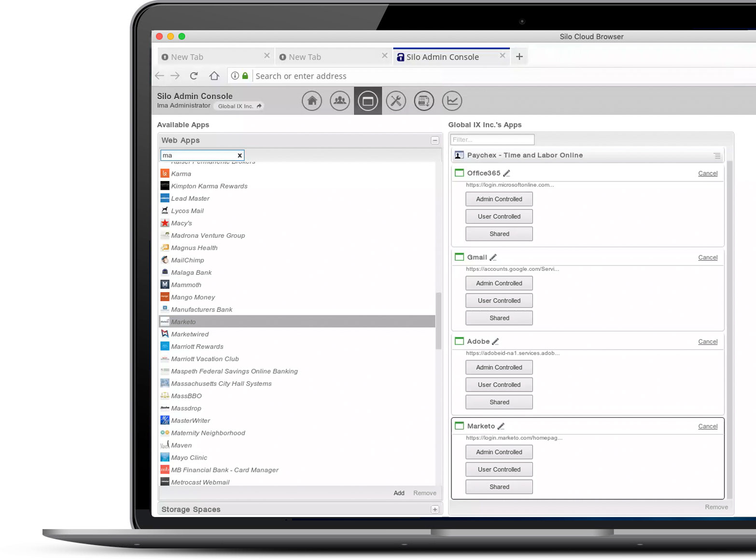Go to browser home page icon
756x560 pixels.
pyautogui.click(x=214, y=76)
